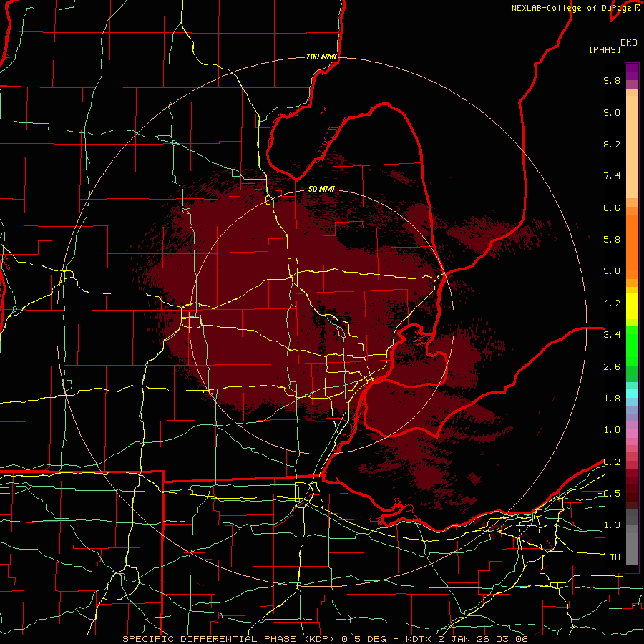
Task: Select the 1.8 scale value
Action: (x=612, y=398)
